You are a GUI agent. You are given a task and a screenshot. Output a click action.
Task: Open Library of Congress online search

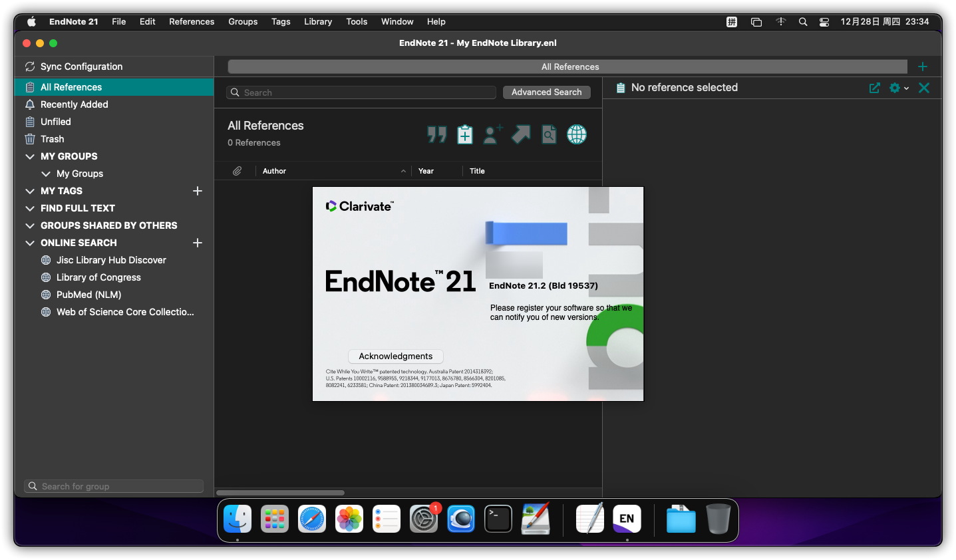[98, 277]
